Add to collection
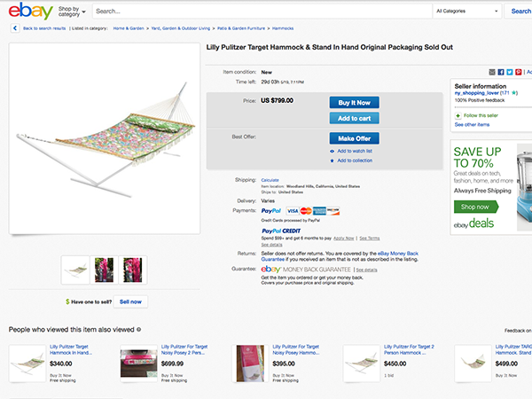The image size is (532, 399). (352, 160)
